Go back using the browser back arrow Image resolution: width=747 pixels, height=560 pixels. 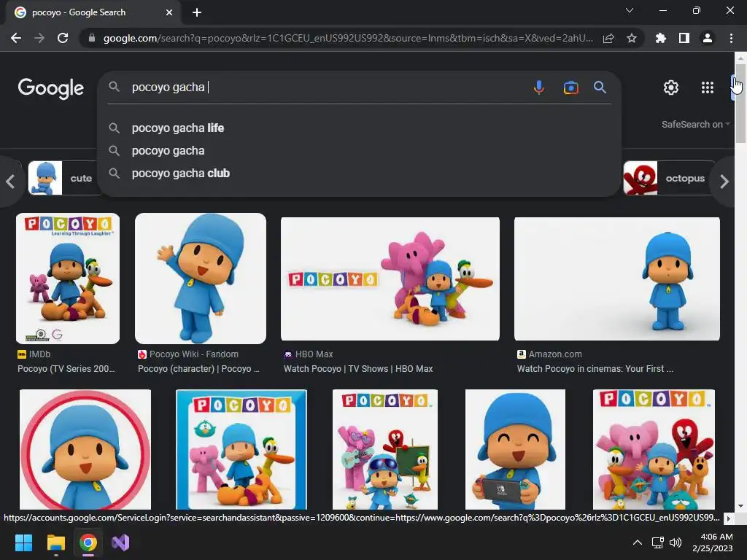pyautogui.click(x=16, y=38)
